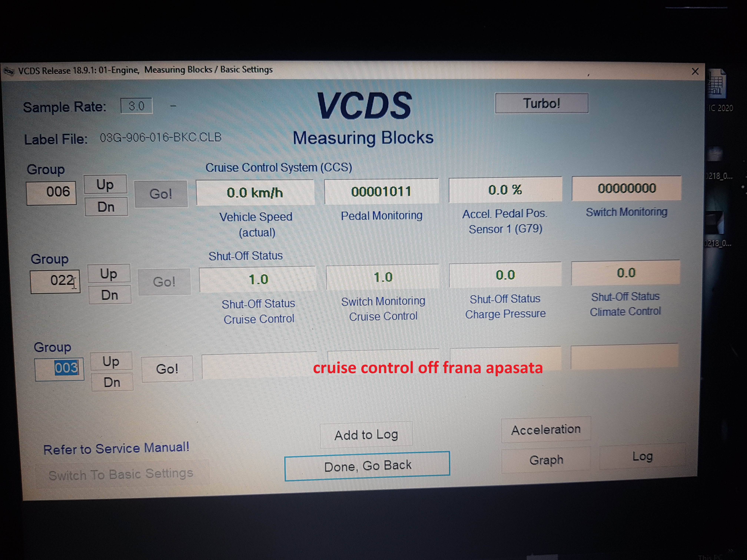Select Shut-Off Status Cruise Control value 1.0

258,279
